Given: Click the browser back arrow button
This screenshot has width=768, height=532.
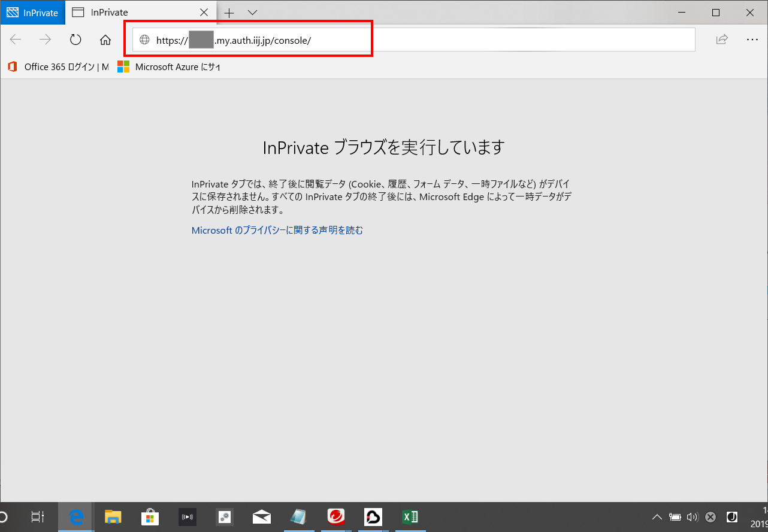Looking at the screenshot, I should [x=16, y=40].
